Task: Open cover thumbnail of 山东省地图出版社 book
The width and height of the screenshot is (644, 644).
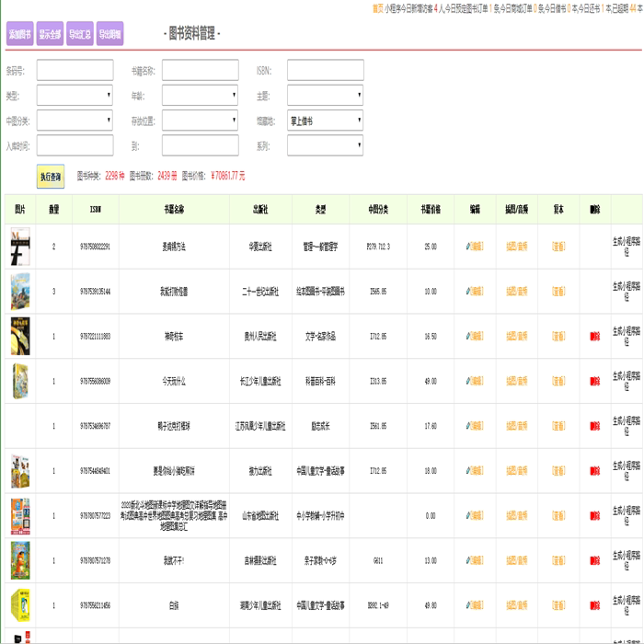Action: point(20,515)
